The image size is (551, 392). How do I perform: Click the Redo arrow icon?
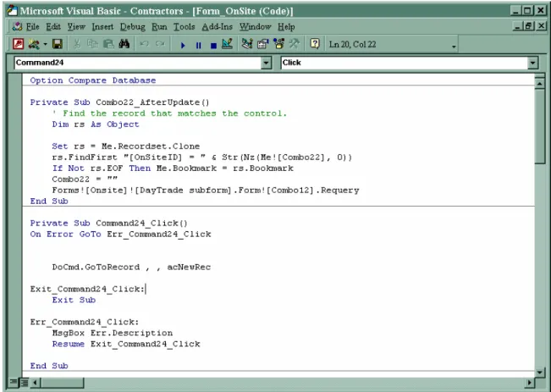(160, 44)
